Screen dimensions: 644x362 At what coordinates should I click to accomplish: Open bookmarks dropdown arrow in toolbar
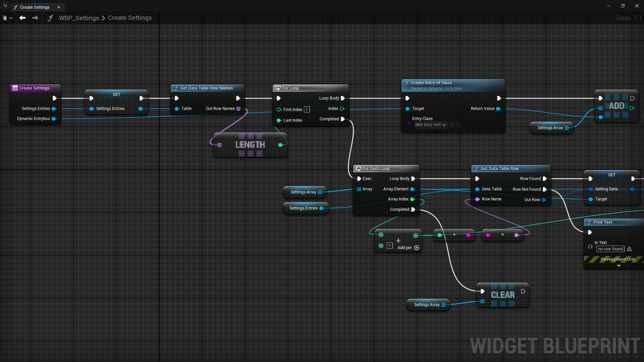(x=11, y=18)
